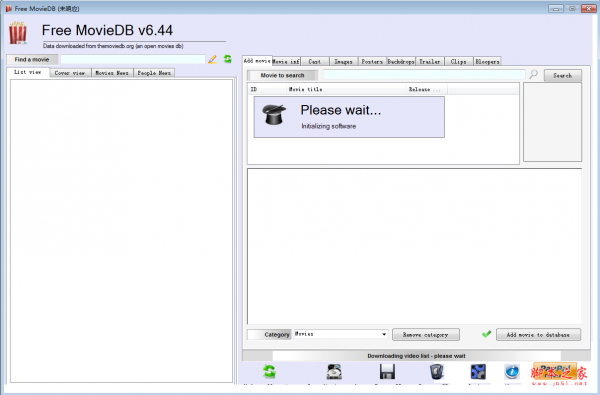Click the blue info icon
The image size is (600, 395).
point(512,371)
